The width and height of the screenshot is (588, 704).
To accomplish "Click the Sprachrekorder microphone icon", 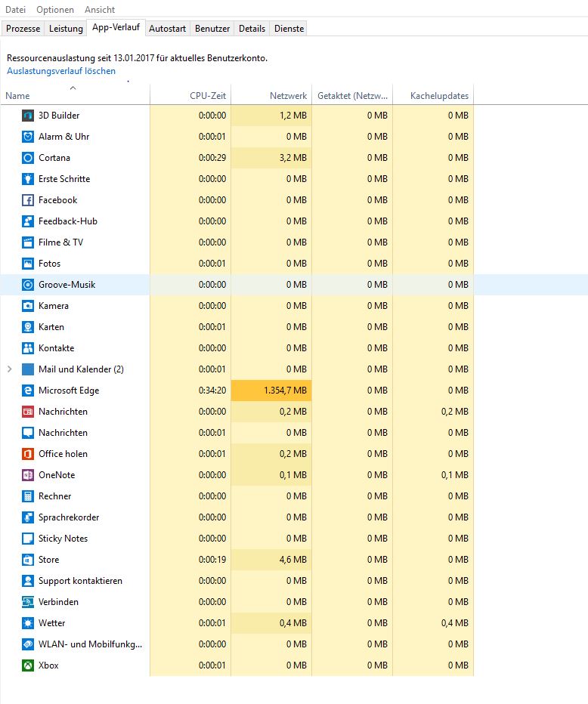I will pos(28,517).
